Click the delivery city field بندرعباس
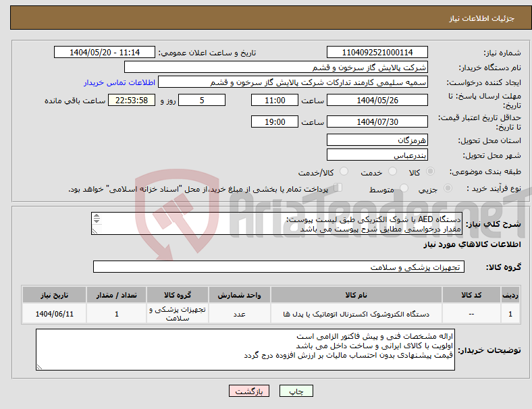The image size is (532, 409). [377, 155]
